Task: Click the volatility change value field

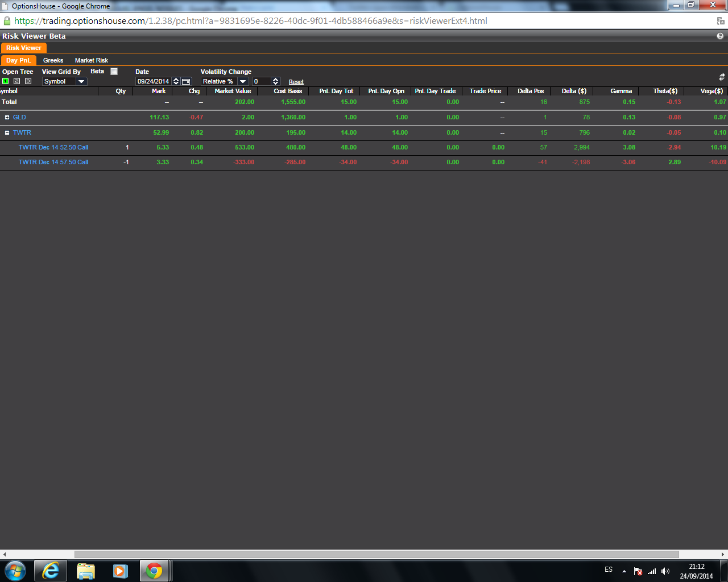Action: click(x=262, y=81)
